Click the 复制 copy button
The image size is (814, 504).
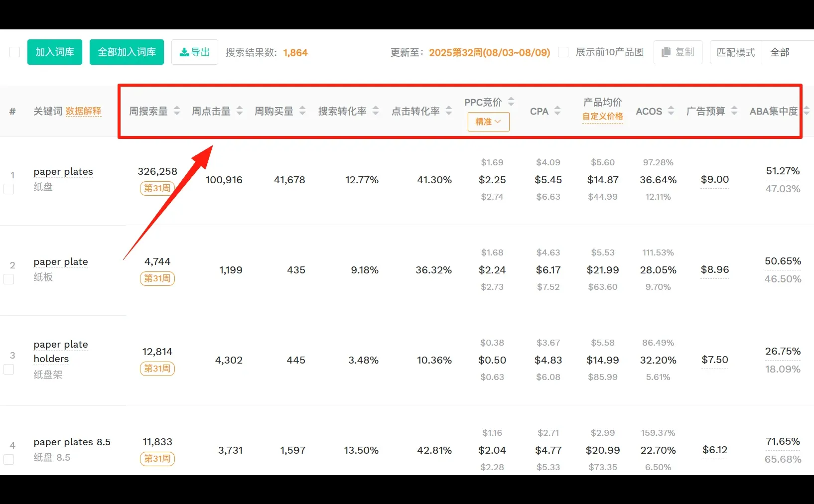678,52
